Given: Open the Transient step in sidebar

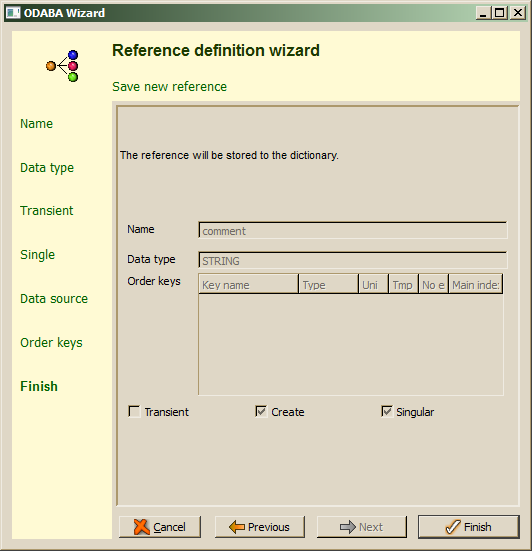Looking at the screenshot, I should 47,210.
